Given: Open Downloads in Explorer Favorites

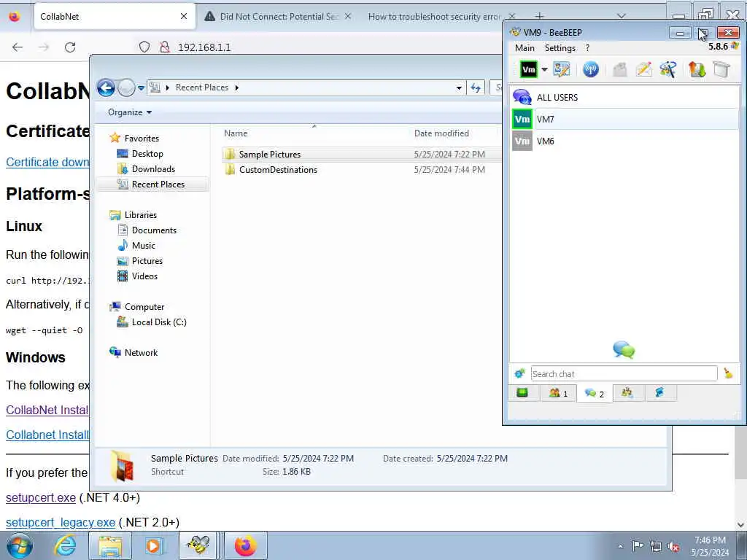Looking at the screenshot, I should (x=153, y=169).
